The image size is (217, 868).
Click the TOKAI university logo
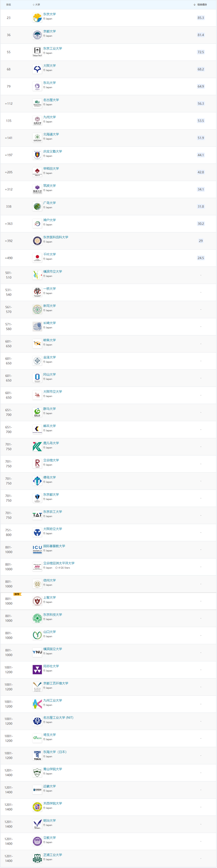[x=37, y=755]
